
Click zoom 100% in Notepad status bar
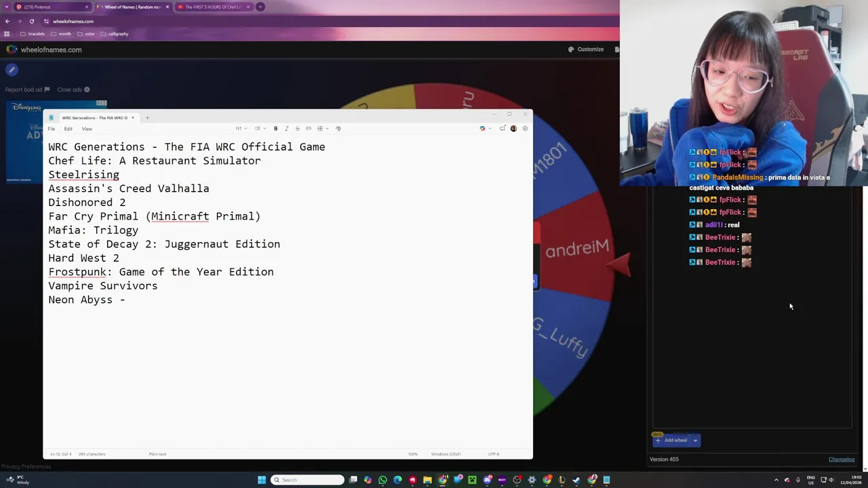tap(412, 454)
